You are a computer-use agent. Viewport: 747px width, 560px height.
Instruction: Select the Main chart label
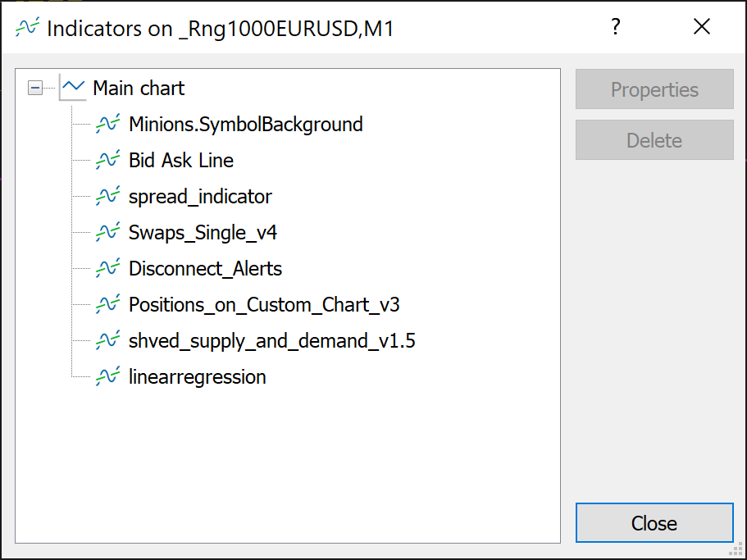[139, 89]
